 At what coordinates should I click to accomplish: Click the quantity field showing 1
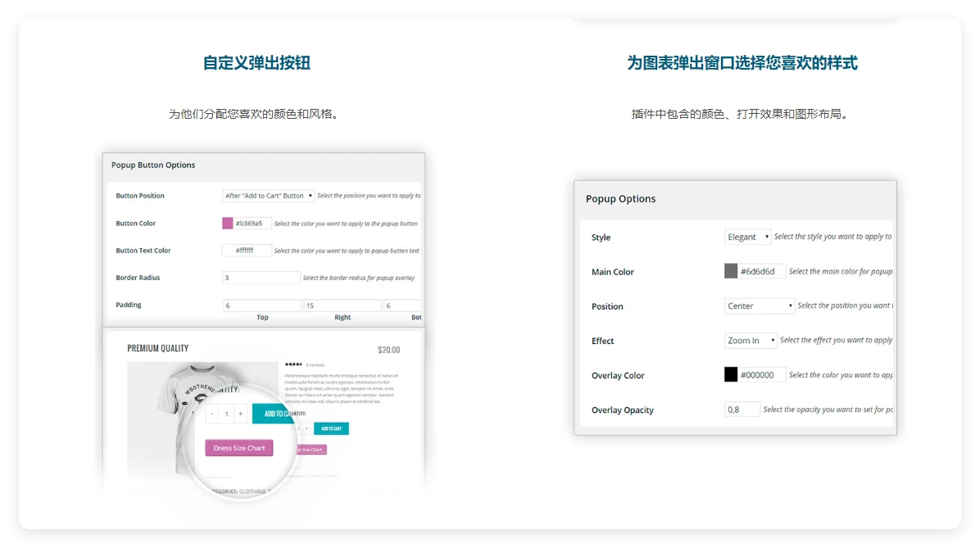226,414
